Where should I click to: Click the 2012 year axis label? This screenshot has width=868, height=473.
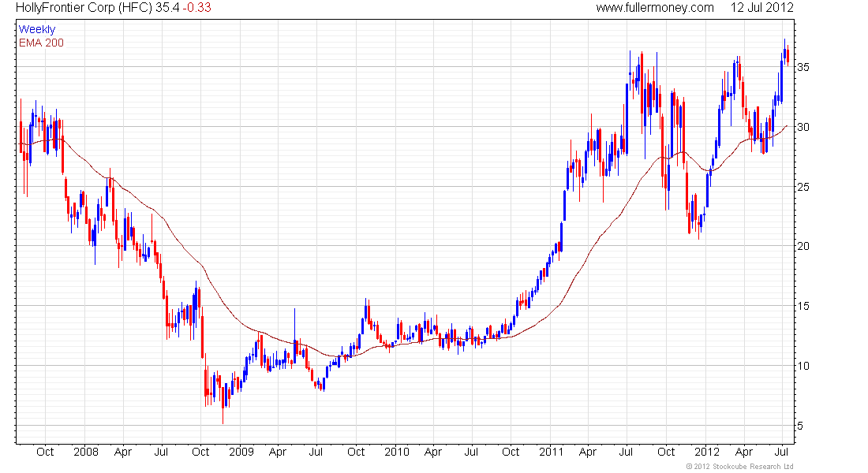point(707,452)
